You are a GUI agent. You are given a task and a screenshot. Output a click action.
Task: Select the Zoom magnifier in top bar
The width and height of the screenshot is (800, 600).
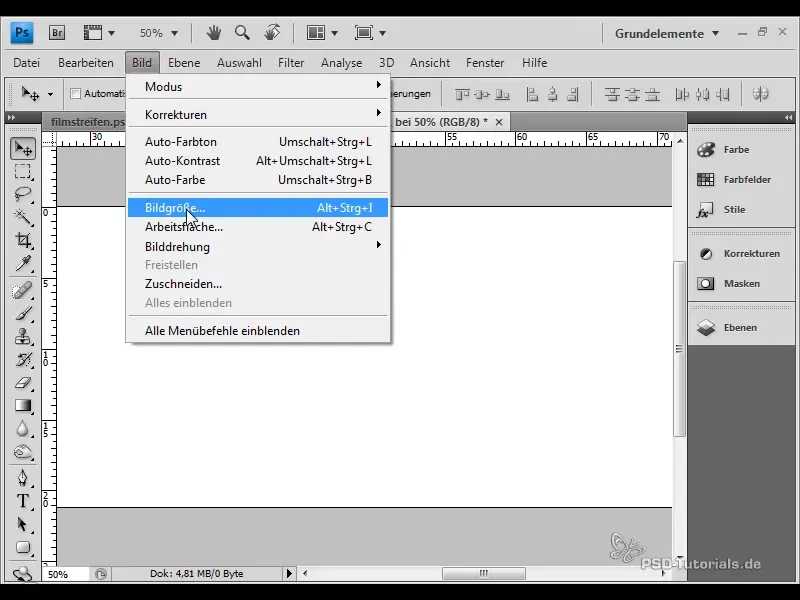[x=242, y=33]
